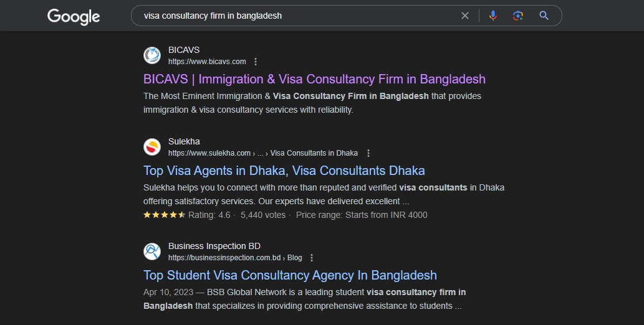Click the BICAVS site favicon
This screenshot has width=644, height=325.
click(x=152, y=55)
